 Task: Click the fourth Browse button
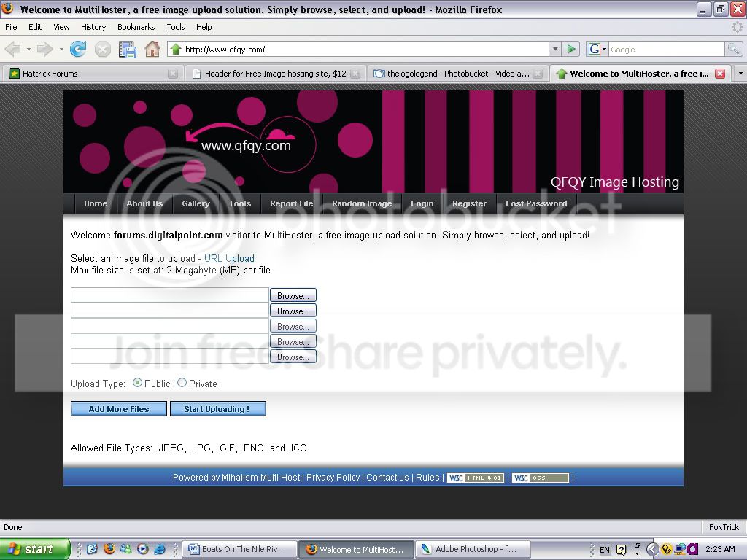click(x=293, y=341)
